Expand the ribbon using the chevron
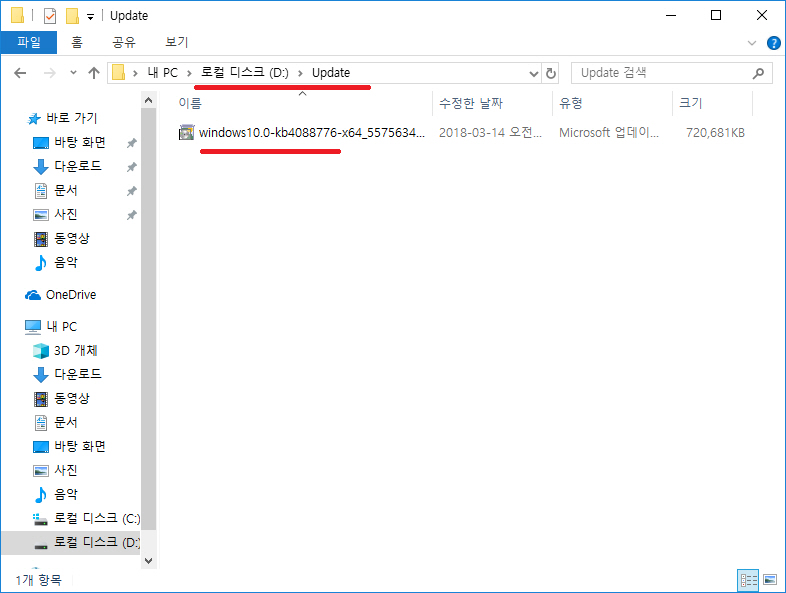This screenshot has width=786, height=593. pyautogui.click(x=752, y=43)
